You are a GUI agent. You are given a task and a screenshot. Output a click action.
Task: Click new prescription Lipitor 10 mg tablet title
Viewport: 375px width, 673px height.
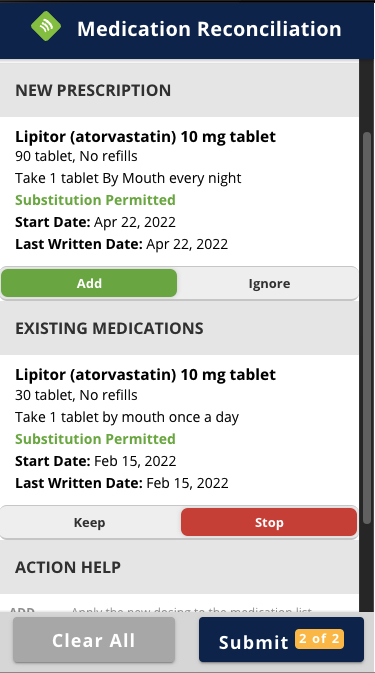click(x=145, y=136)
